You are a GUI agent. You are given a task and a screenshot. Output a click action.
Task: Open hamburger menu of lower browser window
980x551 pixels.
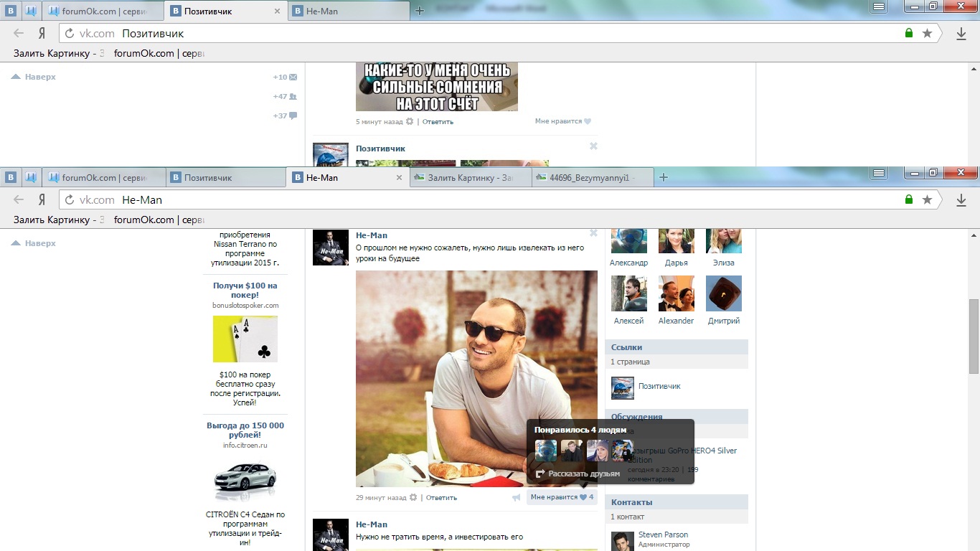(x=879, y=173)
